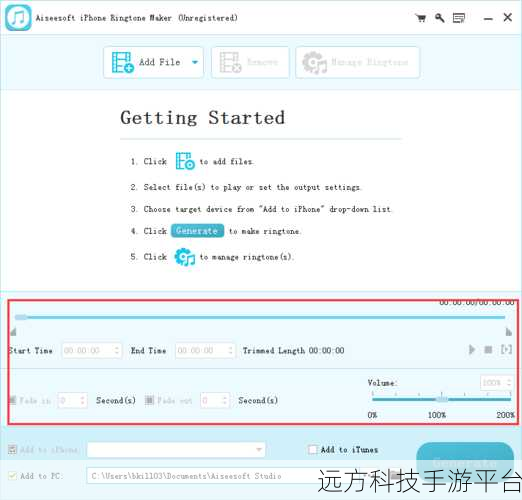Enable the Fade in checkbox
The image size is (522, 500).
13,400
